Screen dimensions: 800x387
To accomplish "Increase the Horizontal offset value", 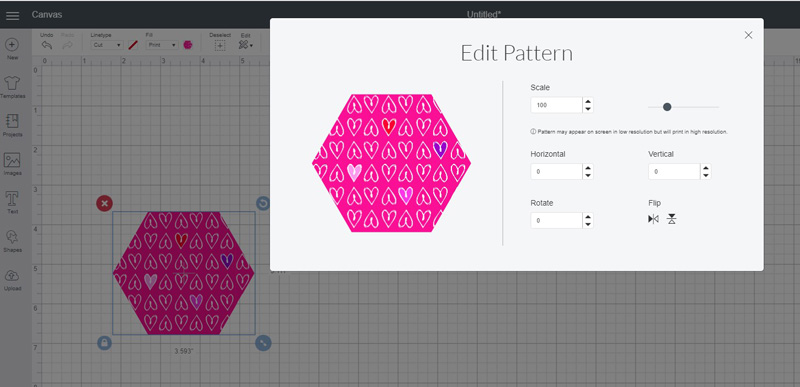I will coord(588,168).
